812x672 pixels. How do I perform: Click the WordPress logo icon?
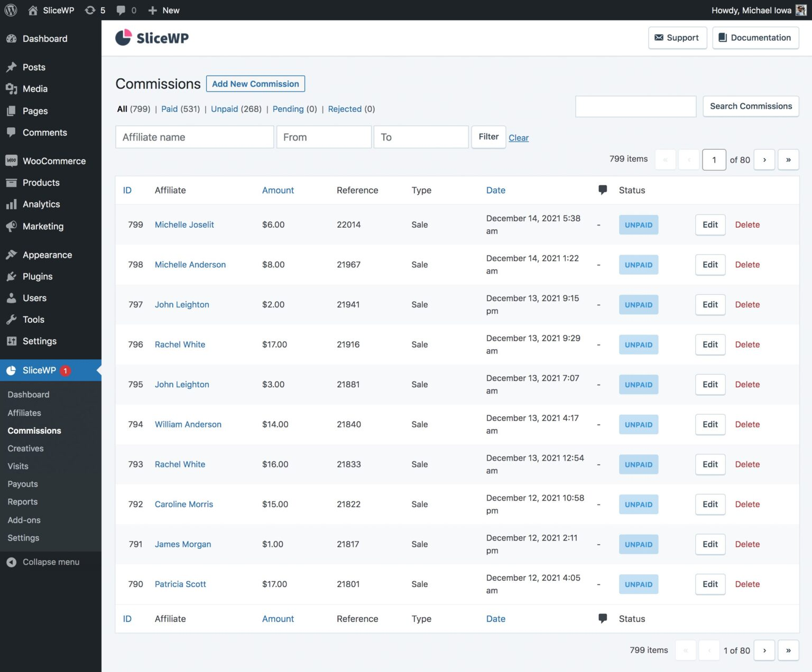click(11, 10)
